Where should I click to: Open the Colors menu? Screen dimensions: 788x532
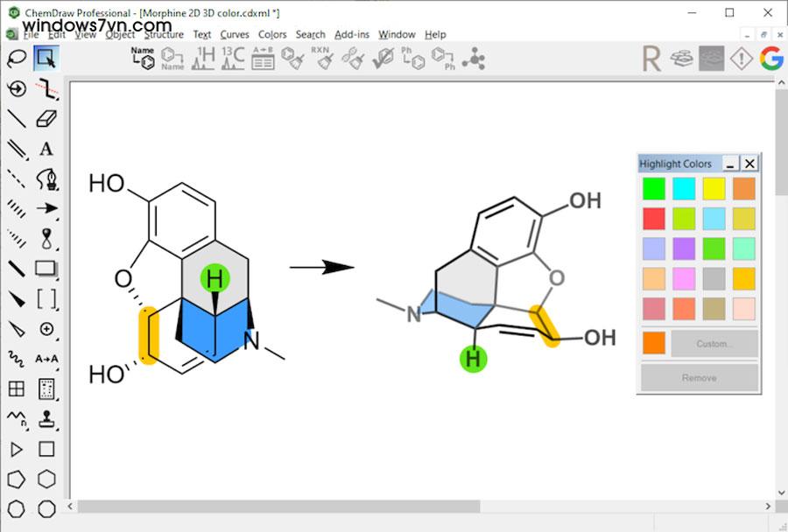[x=272, y=34]
